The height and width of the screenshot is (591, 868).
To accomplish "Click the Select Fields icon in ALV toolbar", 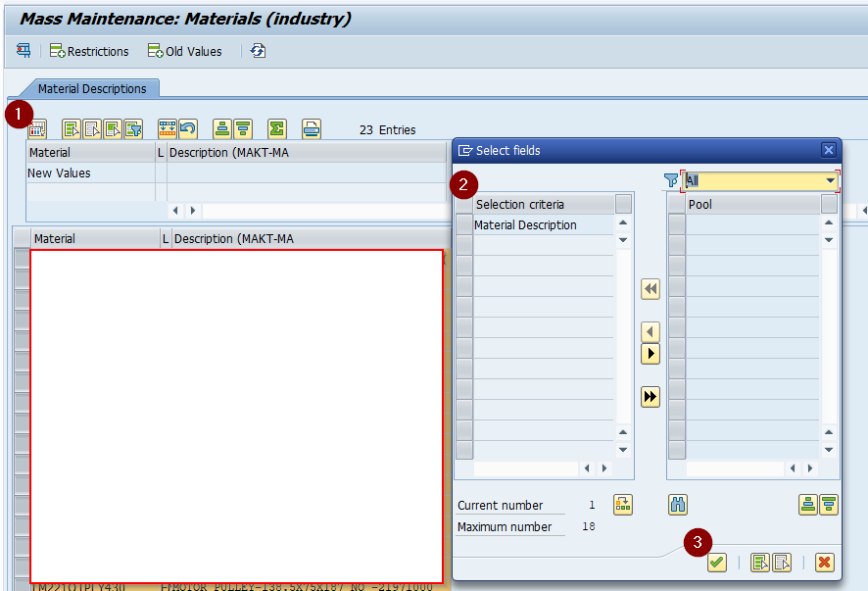I will (37, 128).
